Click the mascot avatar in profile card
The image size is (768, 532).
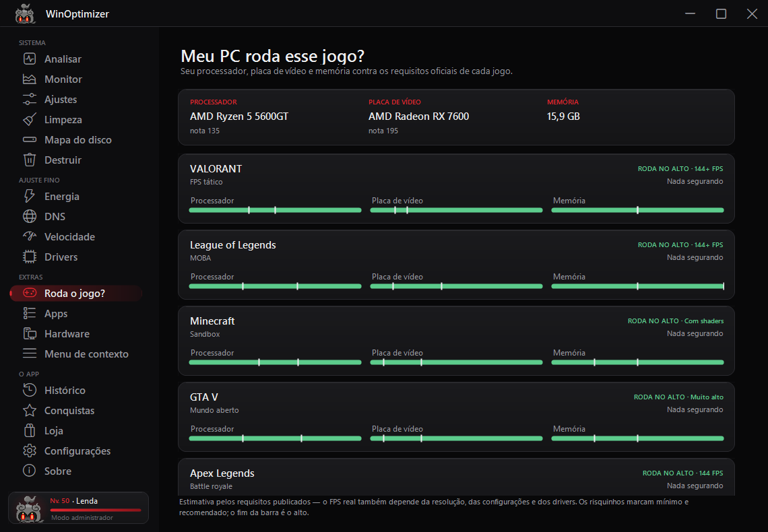click(28, 508)
